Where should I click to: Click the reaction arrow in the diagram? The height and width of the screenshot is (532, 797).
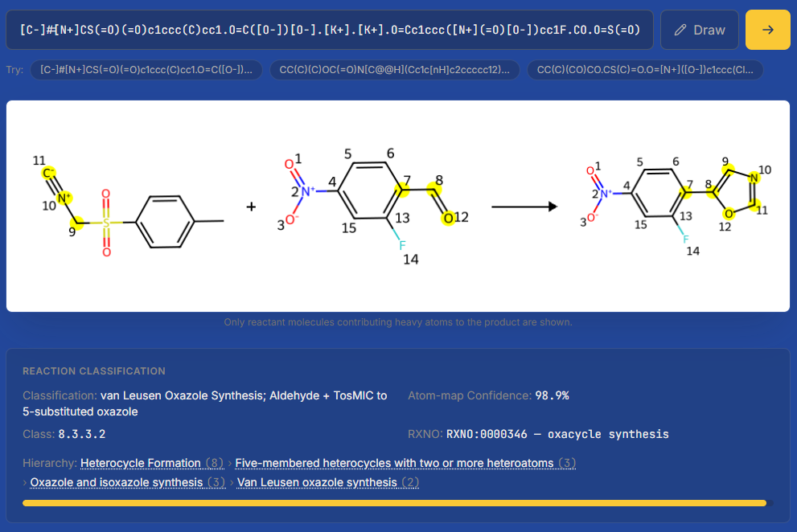[524, 207]
